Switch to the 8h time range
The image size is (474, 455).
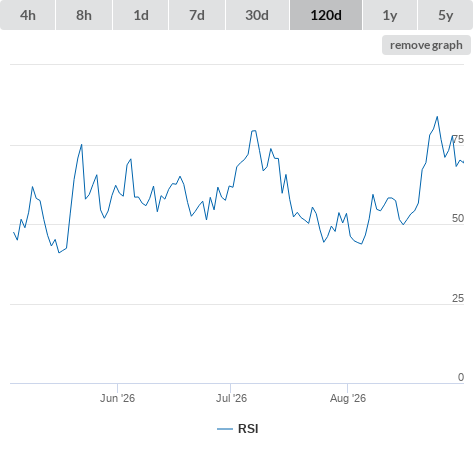click(x=84, y=15)
